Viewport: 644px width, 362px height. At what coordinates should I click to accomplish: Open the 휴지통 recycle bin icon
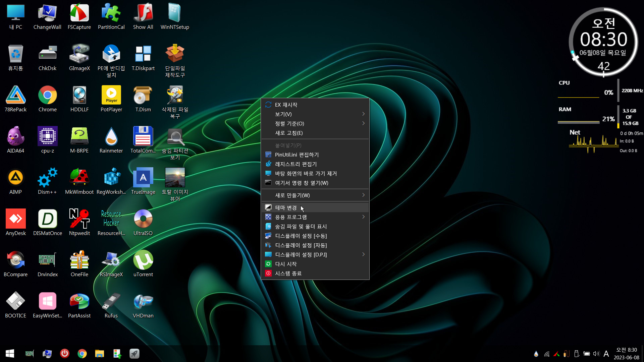(x=15, y=58)
